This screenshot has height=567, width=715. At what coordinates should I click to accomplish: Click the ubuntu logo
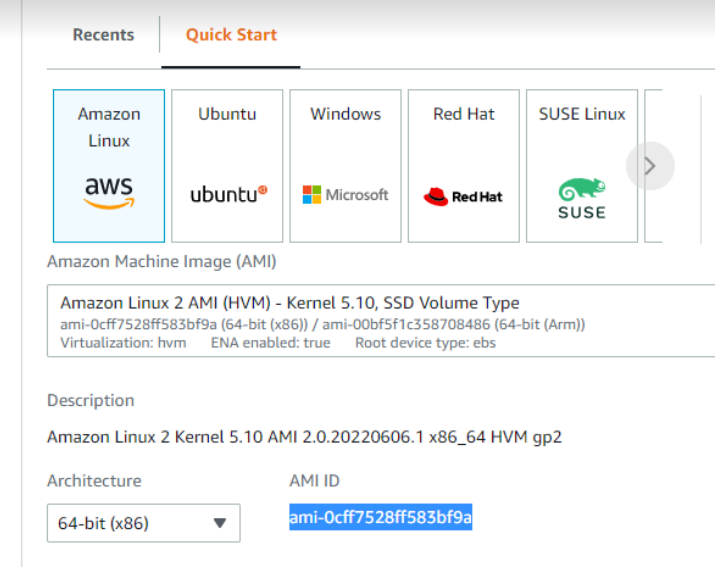click(229, 194)
